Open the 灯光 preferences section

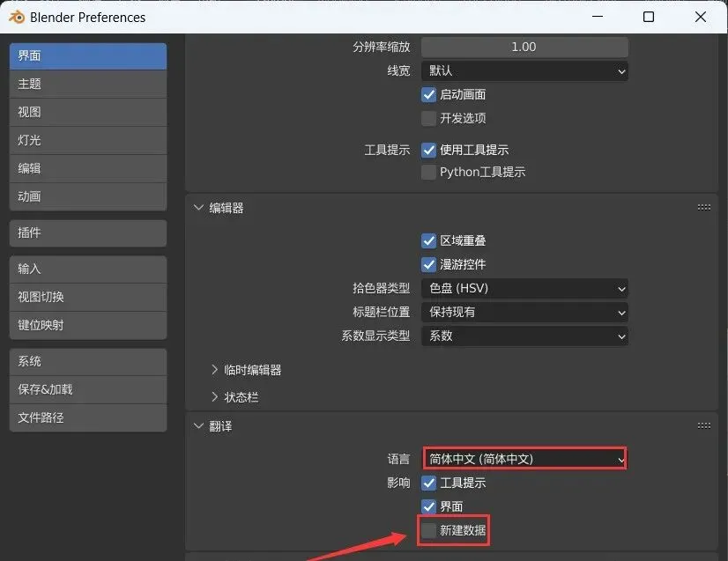(88, 140)
